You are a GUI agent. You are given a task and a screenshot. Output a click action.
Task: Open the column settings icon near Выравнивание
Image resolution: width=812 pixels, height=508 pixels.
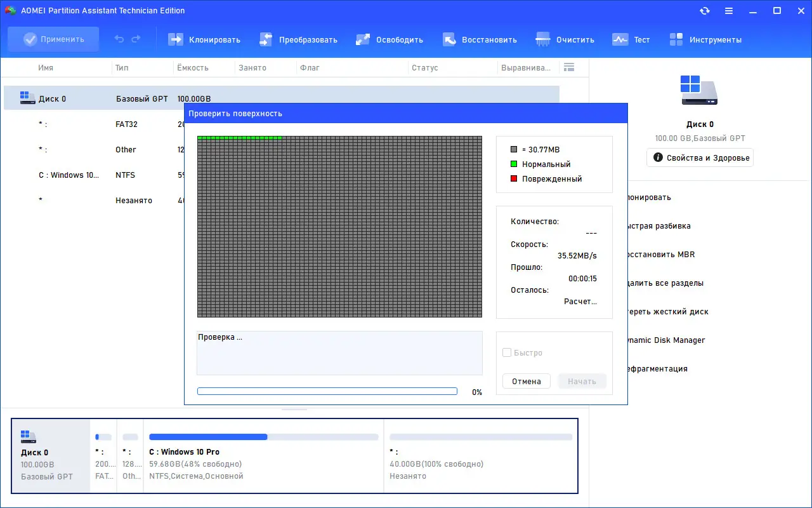point(569,67)
